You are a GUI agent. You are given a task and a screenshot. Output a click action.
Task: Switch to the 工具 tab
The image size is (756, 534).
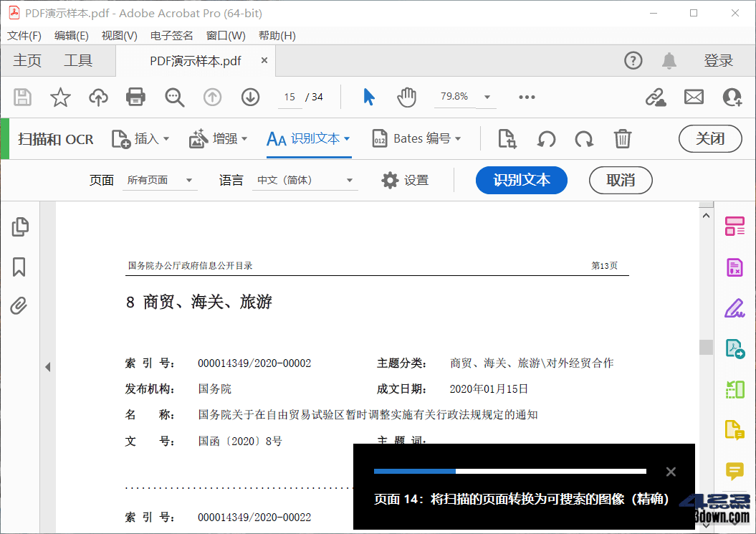78,60
